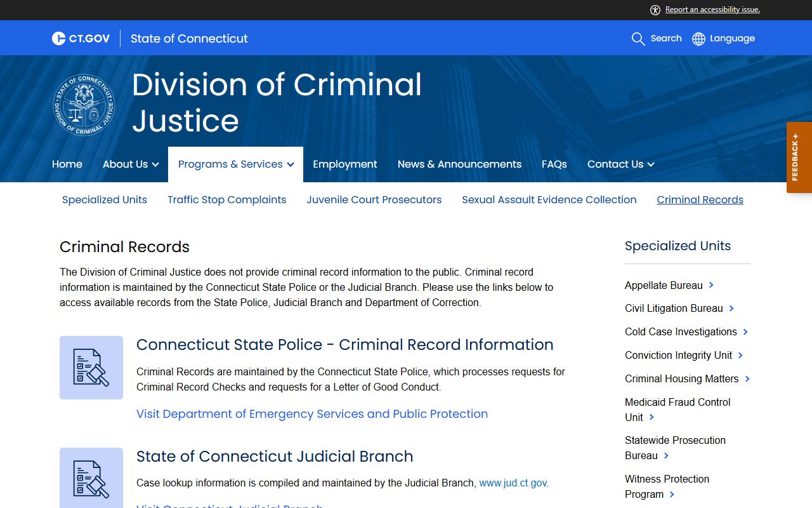Select Traffic Stop Complaints
This screenshot has width=812, height=508.
pos(227,199)
